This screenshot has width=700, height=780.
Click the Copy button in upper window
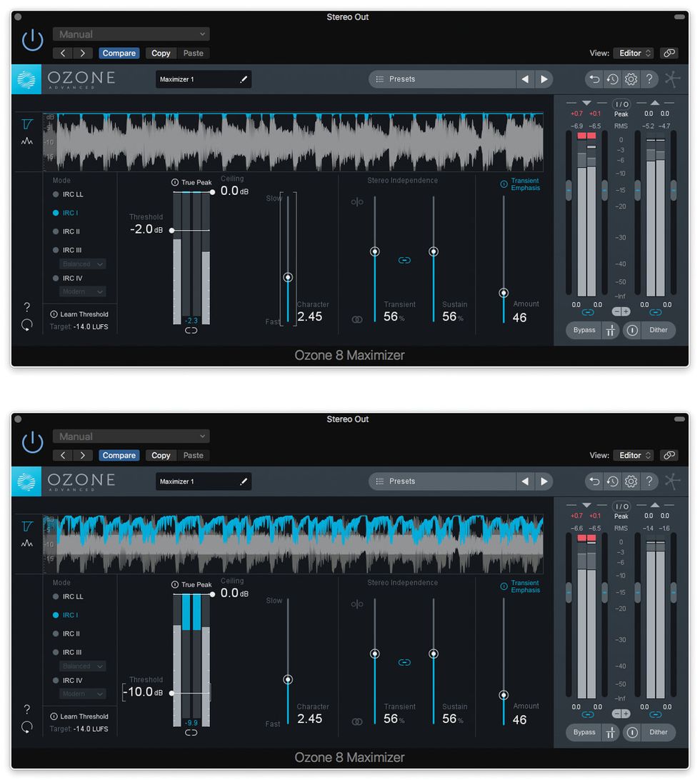pyautogui.click(x=161, y=54)
